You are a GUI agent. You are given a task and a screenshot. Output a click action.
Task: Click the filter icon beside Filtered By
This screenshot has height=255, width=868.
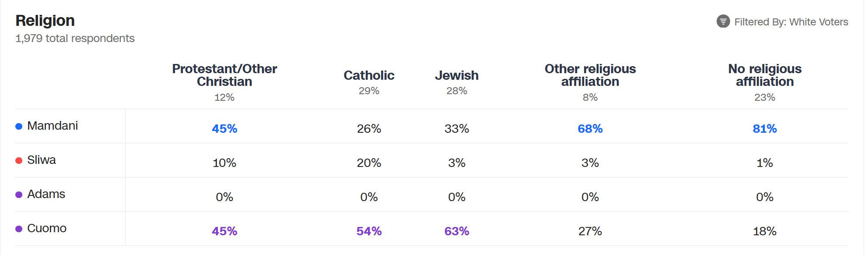[723, 21]
